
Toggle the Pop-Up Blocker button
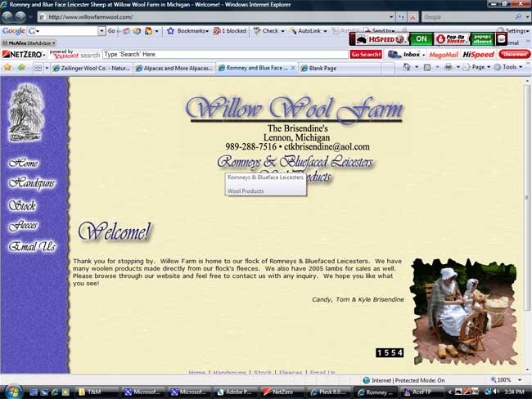point(452,38)
